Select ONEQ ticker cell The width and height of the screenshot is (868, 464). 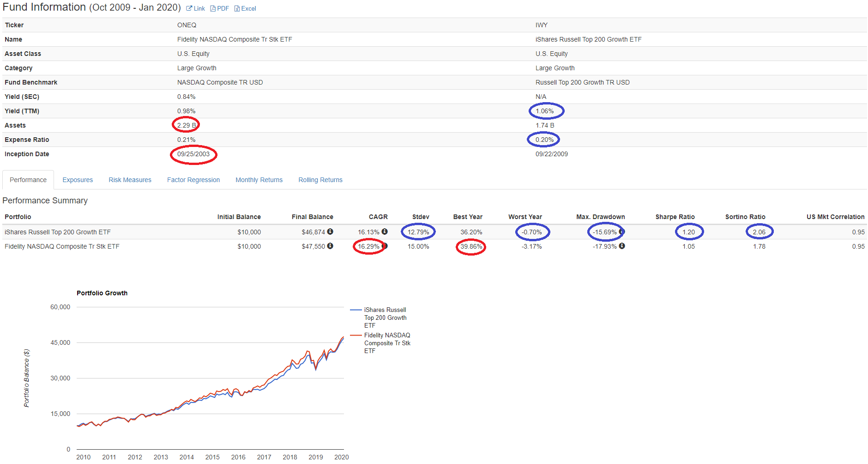[x=187, y=25]
